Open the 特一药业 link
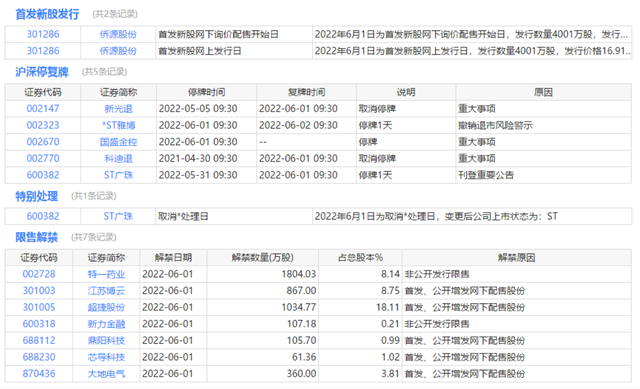Image resolution: width=640 pixels, height=389 pixels. (106, 274)
